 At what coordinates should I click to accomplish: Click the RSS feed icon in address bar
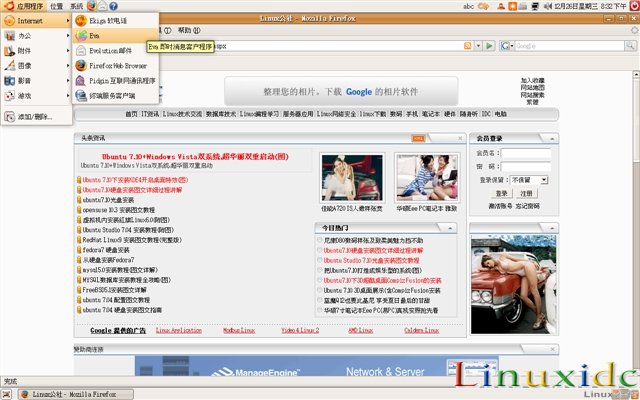[468, 46]
